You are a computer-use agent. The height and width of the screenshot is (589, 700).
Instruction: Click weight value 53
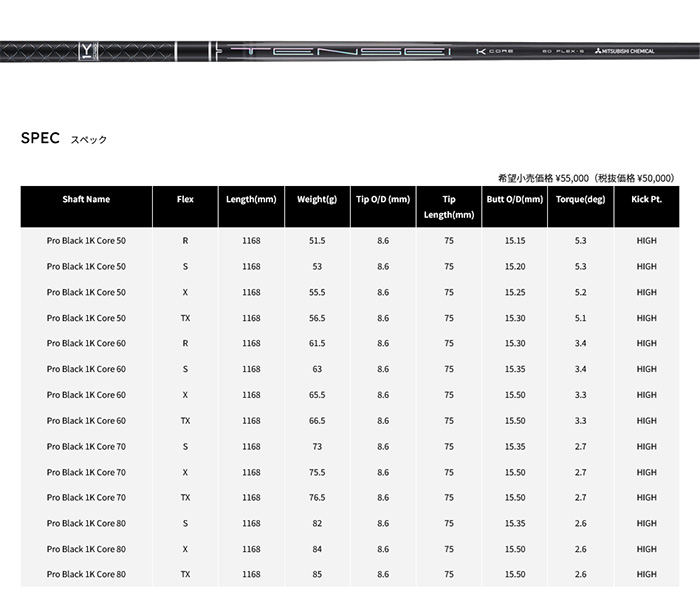click(317, 267)
